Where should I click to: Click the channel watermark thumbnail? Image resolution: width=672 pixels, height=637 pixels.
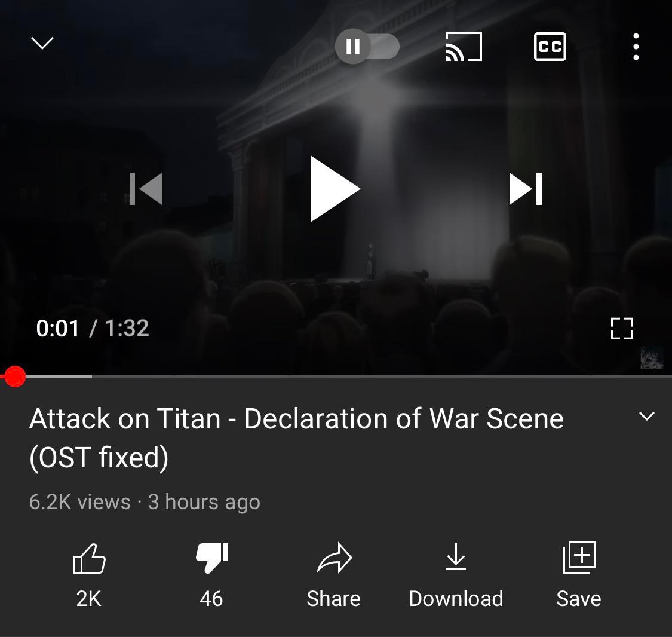coord(652,357)
